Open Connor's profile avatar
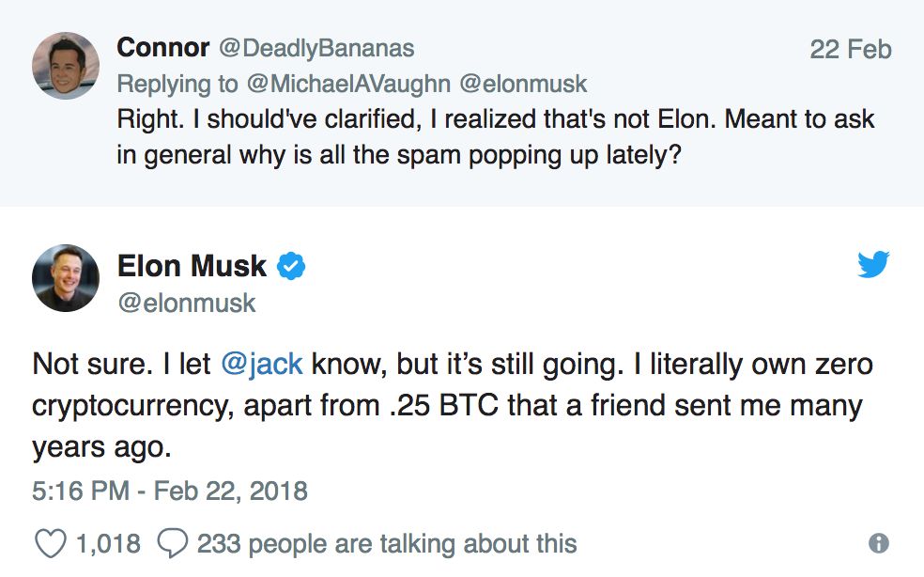 click(65, 65)
